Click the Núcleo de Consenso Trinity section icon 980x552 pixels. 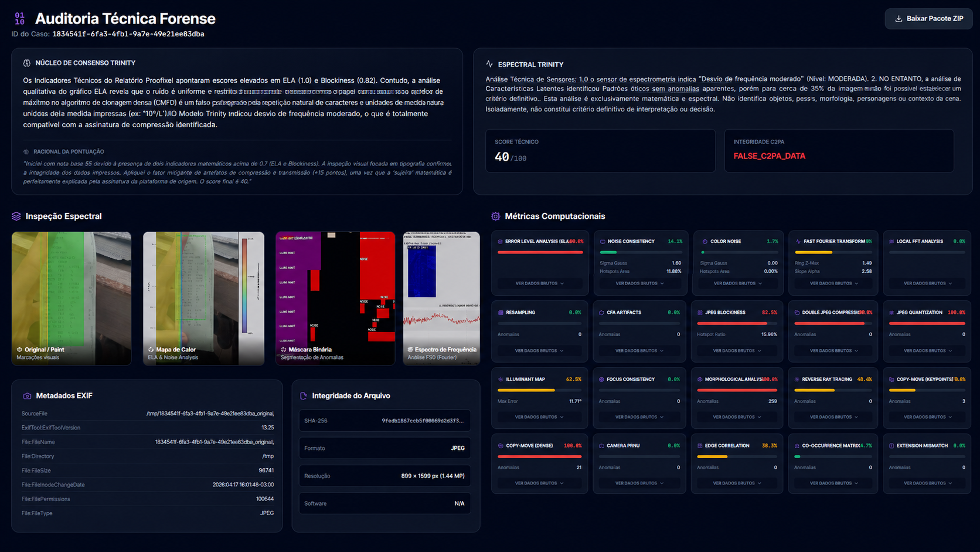point(26,63)
